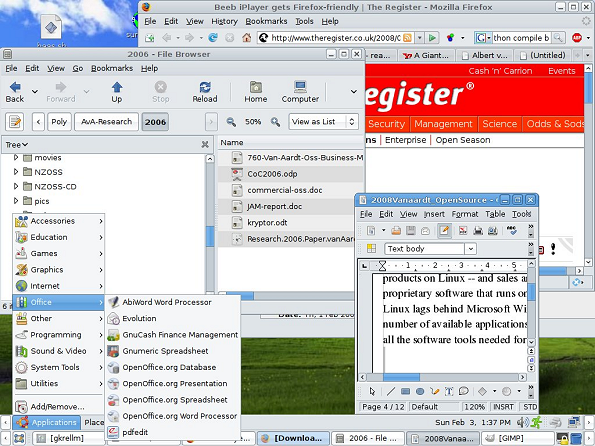Click Add/Remove... applications entry
This screenshot has height=446, width=595.
tap(59, 407)
